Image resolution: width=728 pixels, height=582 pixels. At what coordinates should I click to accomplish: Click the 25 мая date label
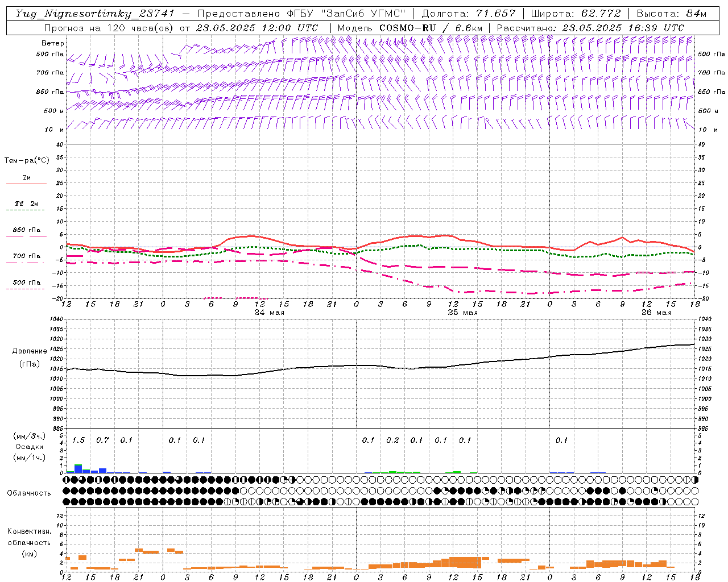point(462,312)
